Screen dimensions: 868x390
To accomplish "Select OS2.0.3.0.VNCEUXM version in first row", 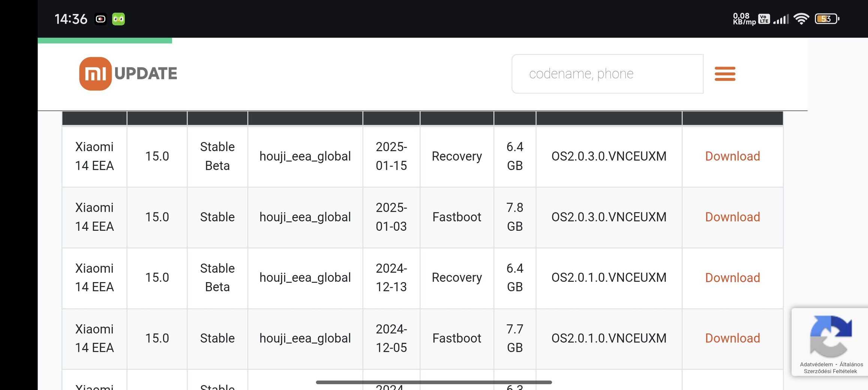I will pos(609,156).
